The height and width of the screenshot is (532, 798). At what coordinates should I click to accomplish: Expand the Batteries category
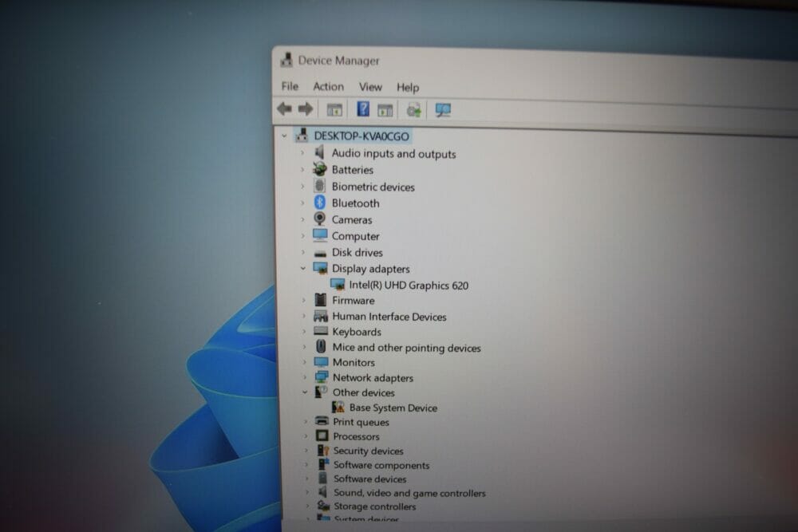pyautogui.click(x=302, y=169)
